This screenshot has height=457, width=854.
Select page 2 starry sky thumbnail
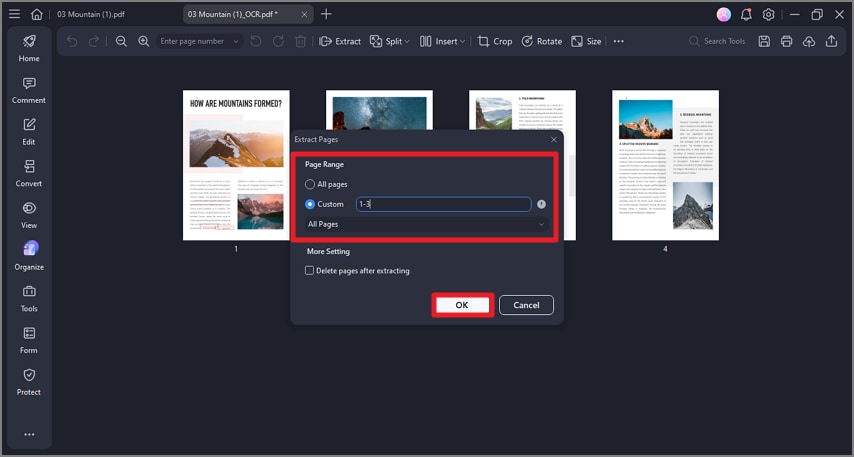380,110
